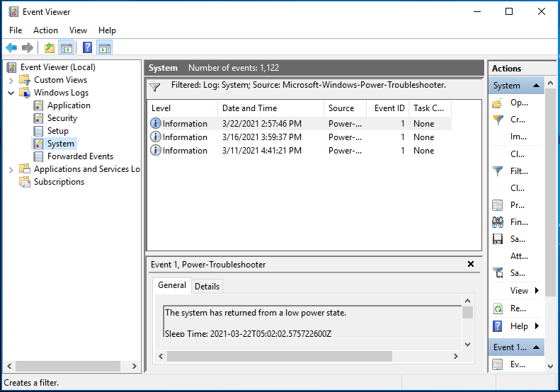Viewport: 560px width, 392px height.
Task: Expand the Custom Views tree node
Action: click(11, 80)
